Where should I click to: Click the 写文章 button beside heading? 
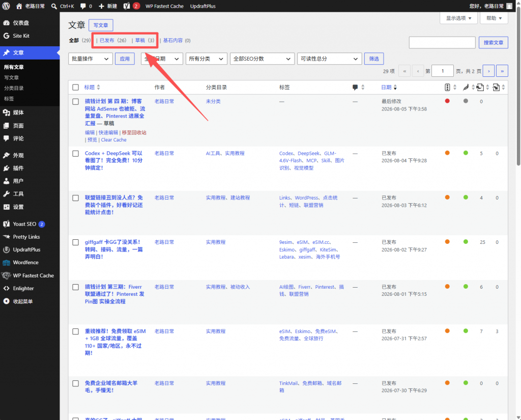click(x=101, y=25)
